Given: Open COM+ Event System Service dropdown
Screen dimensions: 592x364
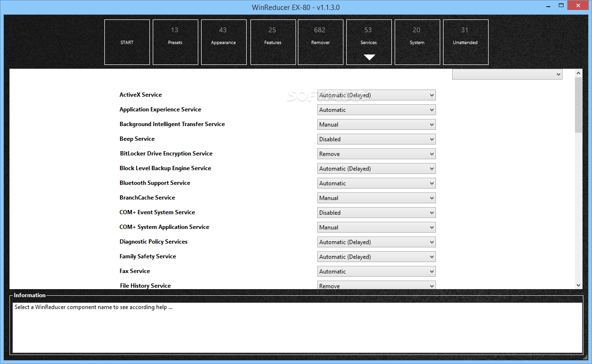Looking at the screenshot, I should pyautogui.click(x=377, y=213).
